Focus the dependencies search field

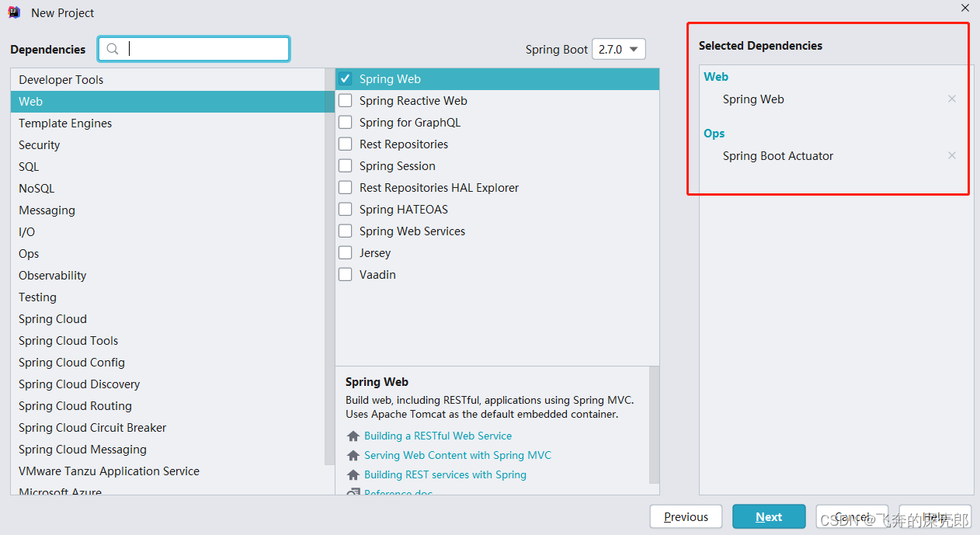(x=194, y=49)
